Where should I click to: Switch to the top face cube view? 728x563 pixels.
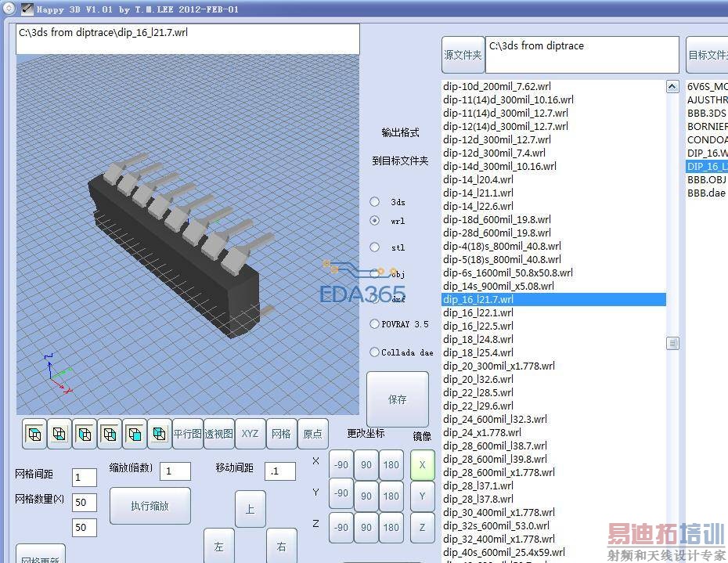click(34, 434)
